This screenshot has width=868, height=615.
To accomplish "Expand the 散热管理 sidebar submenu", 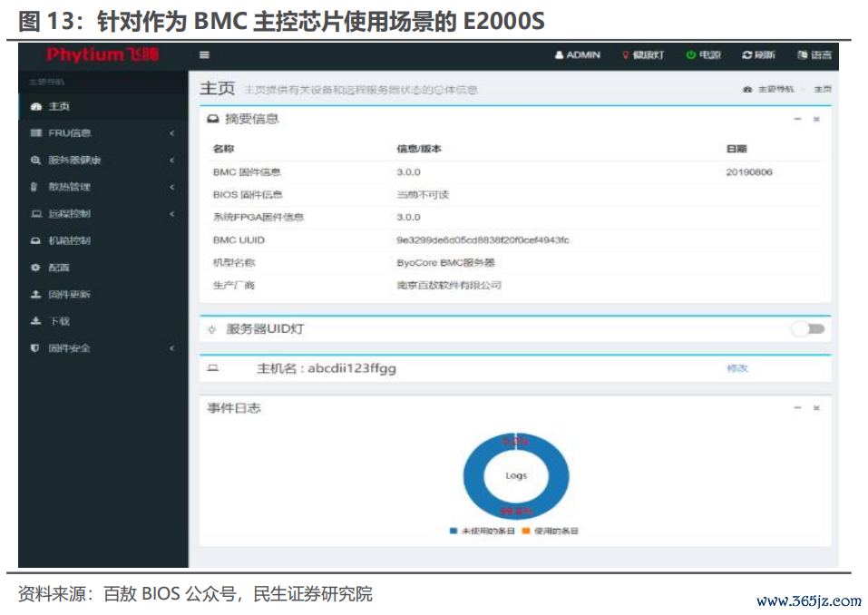I will point(103,187).
